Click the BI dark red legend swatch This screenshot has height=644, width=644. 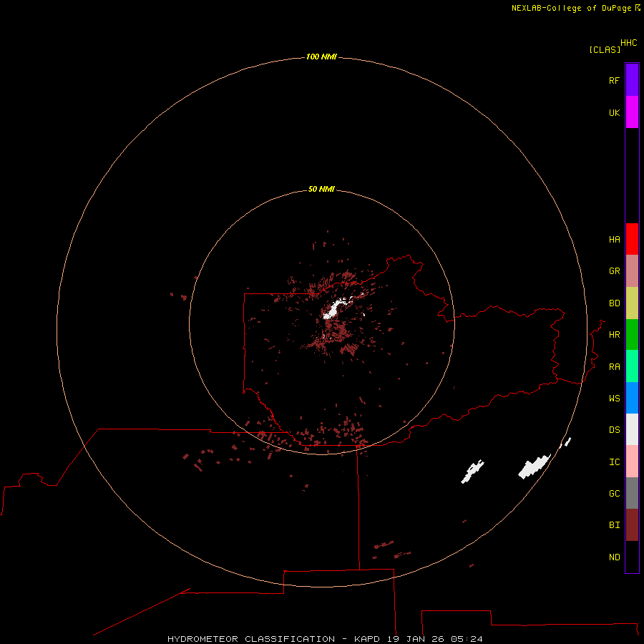pyautogui.click(x=632, y=525)
